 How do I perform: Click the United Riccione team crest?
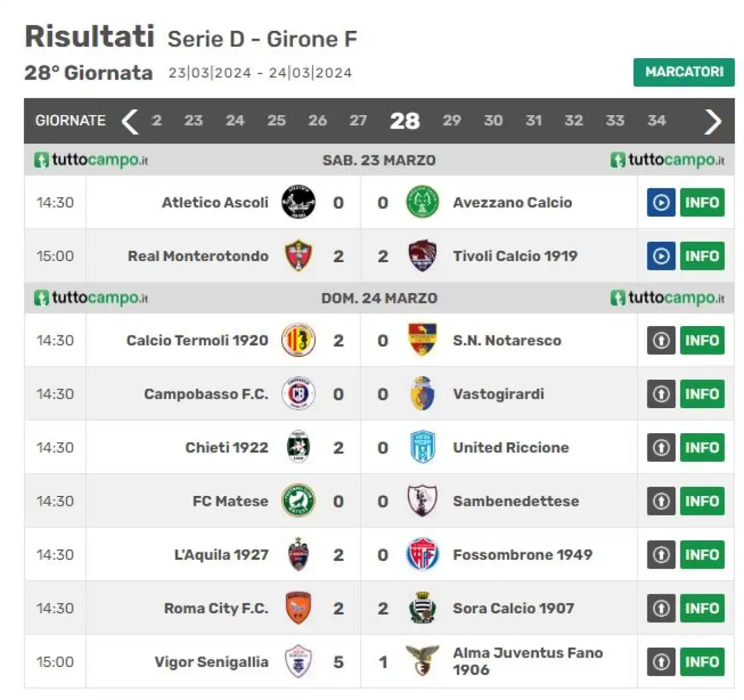pyautogui.click(x=422, y=447)
